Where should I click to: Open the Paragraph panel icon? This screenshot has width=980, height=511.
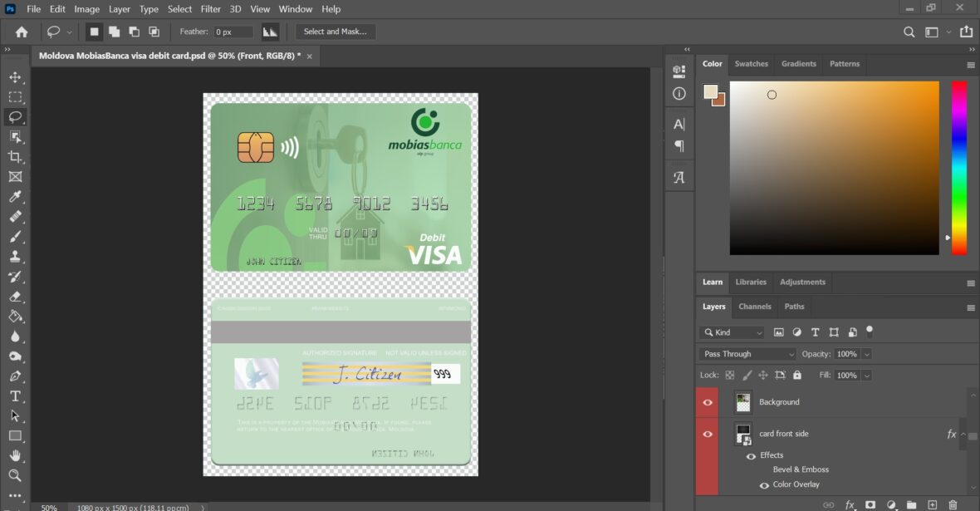point(679,146)
